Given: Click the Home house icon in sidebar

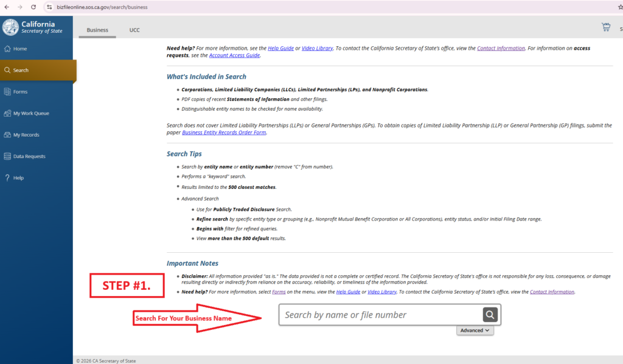Looking at the screenshot, I should pyautogui.click(x=7, y=49).
